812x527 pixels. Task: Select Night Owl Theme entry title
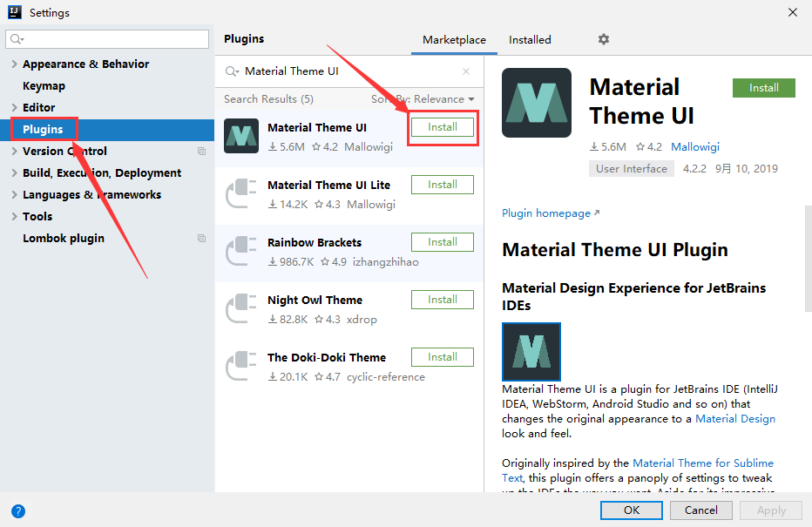tap(315, 301)
